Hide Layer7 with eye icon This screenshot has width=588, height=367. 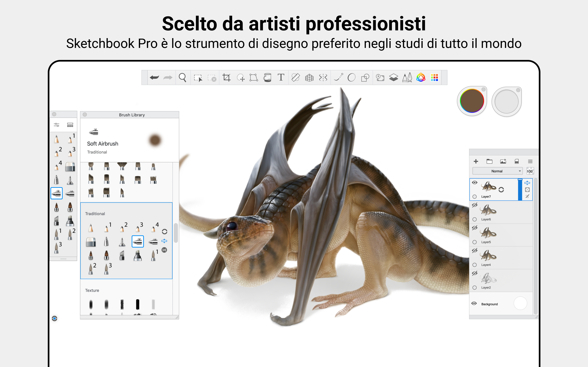pyautogui.click(x=475, y=182)
